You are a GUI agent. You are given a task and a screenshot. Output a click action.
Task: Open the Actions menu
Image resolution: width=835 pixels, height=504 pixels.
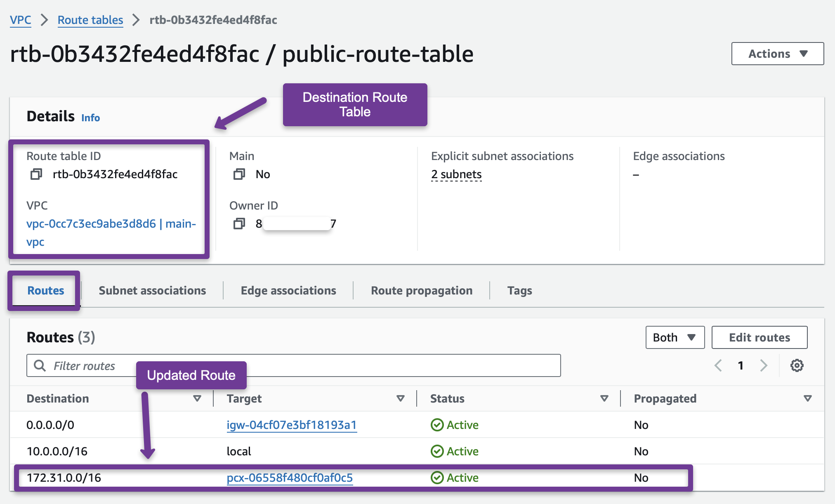(x=777, y=53)
